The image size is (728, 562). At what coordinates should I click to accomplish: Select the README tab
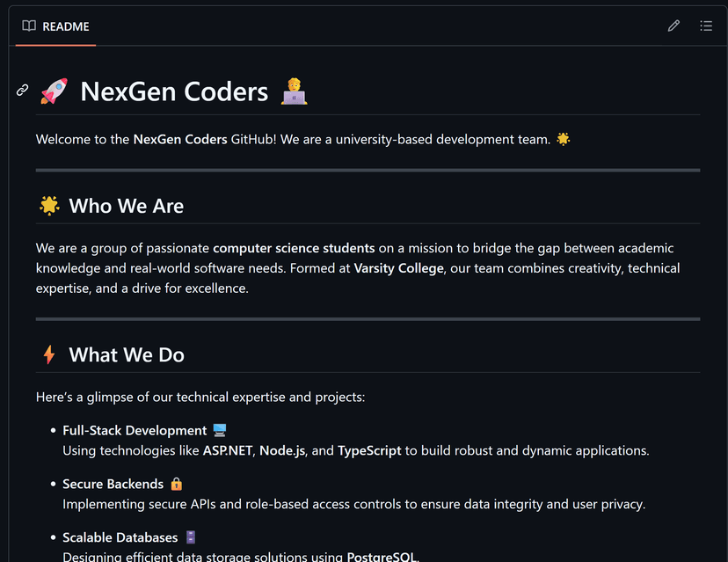tap(55, 26)
